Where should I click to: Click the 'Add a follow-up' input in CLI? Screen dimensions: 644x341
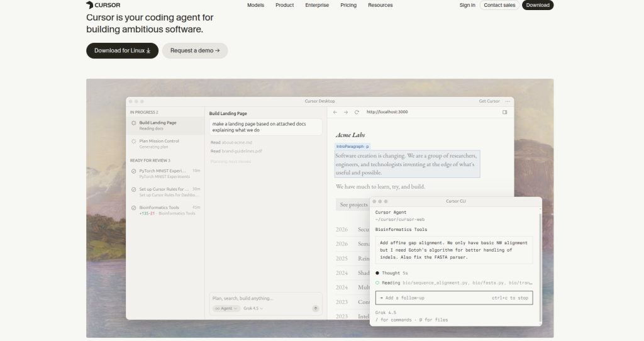454,298
